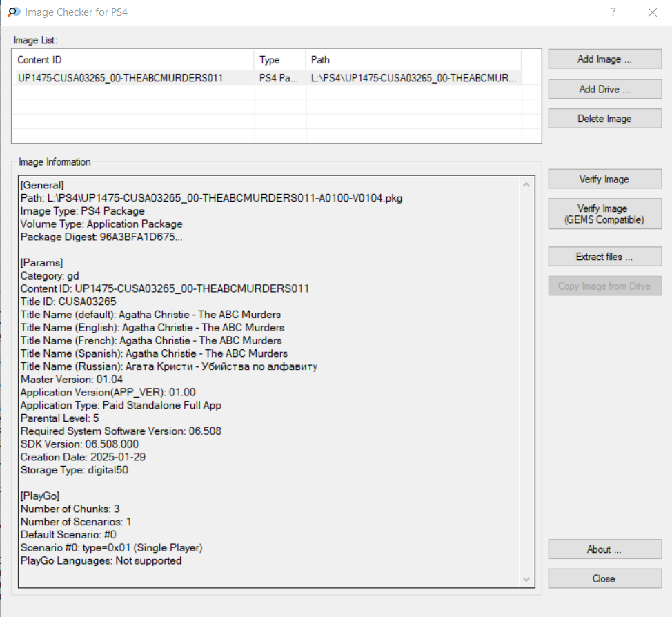Click the Title ID: CUSA03265 line
This screenshot has width=672, height=617.
(x=68, y=302)
